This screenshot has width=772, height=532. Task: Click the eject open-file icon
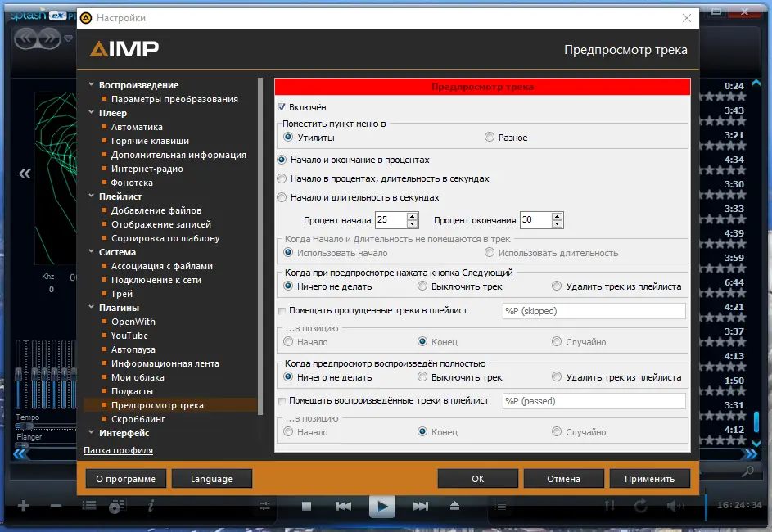tap(454, 506)
